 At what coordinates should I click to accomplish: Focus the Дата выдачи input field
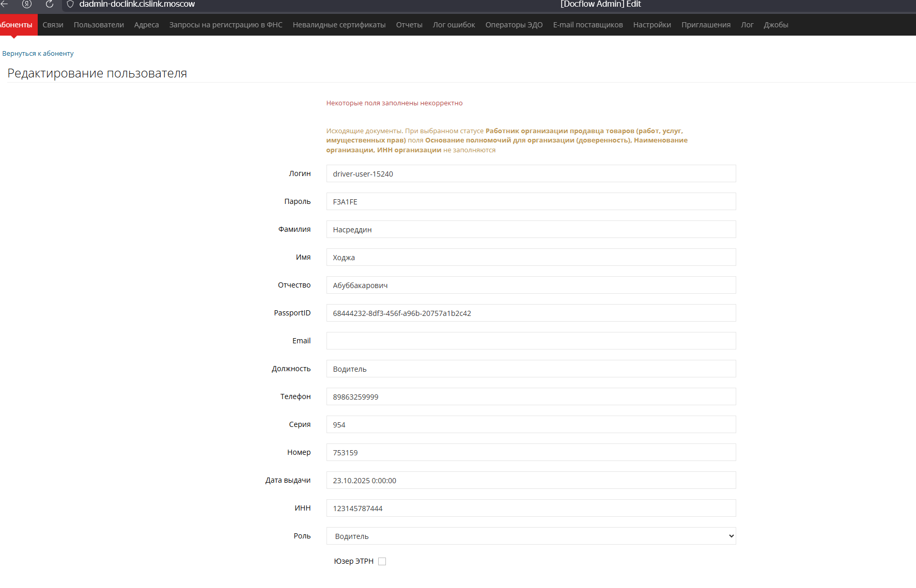click(x=531, y=480)
